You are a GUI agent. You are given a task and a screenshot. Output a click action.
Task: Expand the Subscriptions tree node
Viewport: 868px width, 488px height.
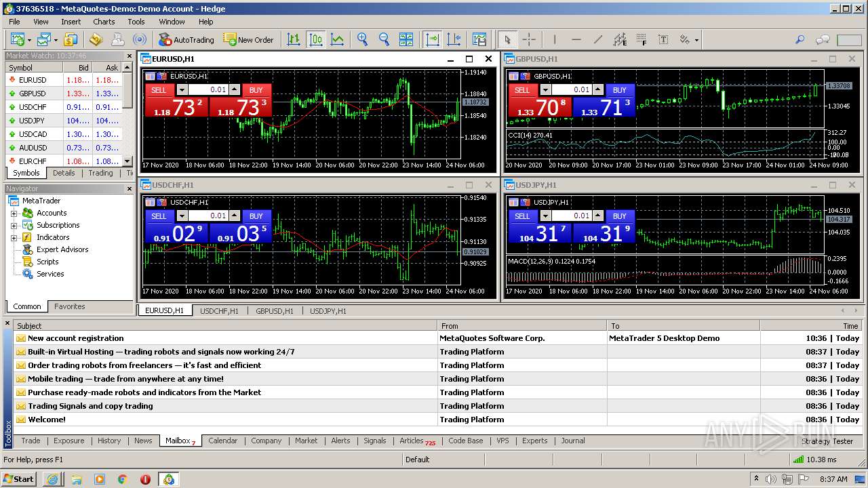[x=14, y=225]
